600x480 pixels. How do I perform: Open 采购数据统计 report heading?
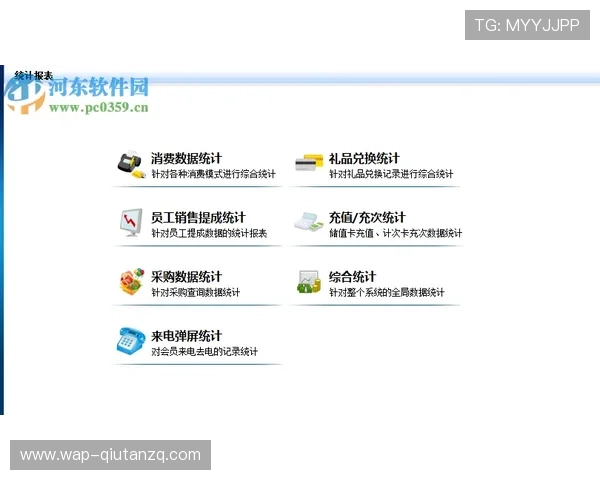click(186, 277)
